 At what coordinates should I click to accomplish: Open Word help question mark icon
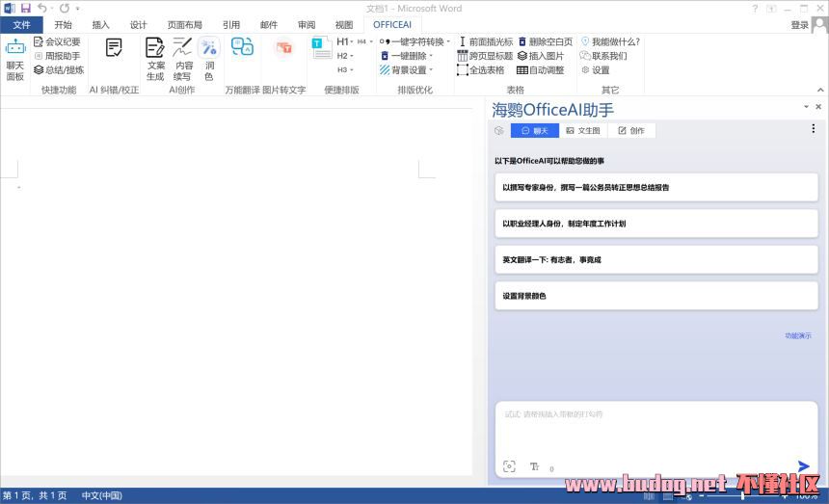click(755, 9)
